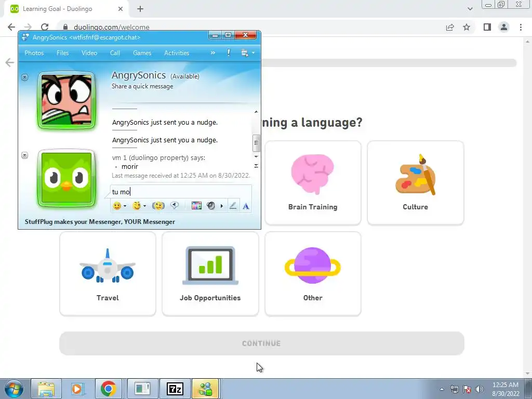Viewport: 532px width, 399px height.
Task: Toggle Chrome side panel icon
Action: [x=487, y=27]
